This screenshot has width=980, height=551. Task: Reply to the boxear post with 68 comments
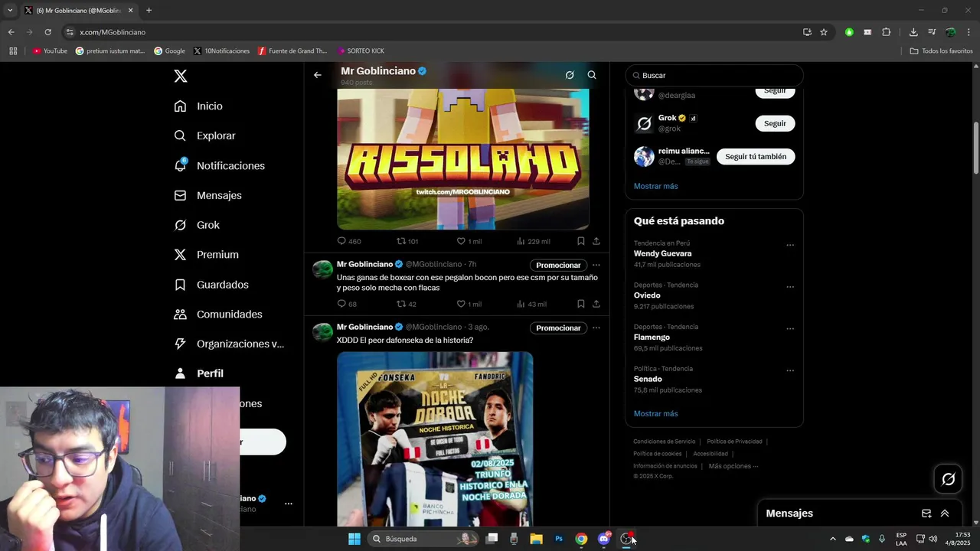[x=348, y=304]
